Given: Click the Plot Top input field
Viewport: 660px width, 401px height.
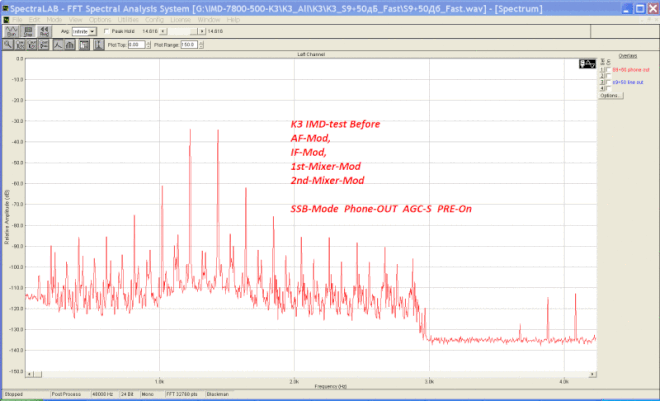Looking at the screenshot, I should [x=136, y=45].
